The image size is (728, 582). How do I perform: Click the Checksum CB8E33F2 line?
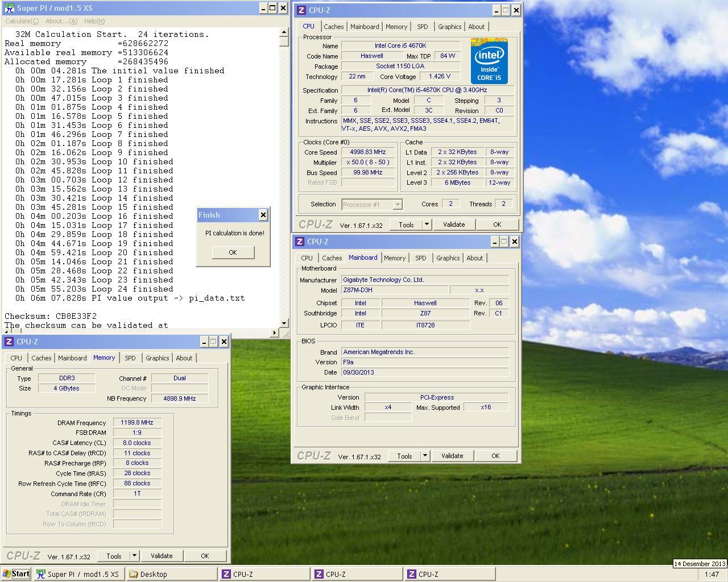tap(51, 316)
